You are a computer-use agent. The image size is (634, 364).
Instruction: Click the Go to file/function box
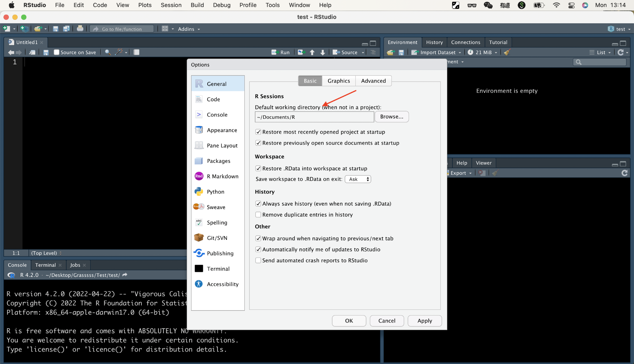[x=122, y=29]
